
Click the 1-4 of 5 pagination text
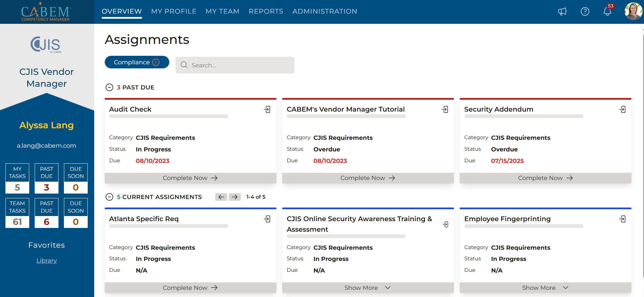[256, 197]
